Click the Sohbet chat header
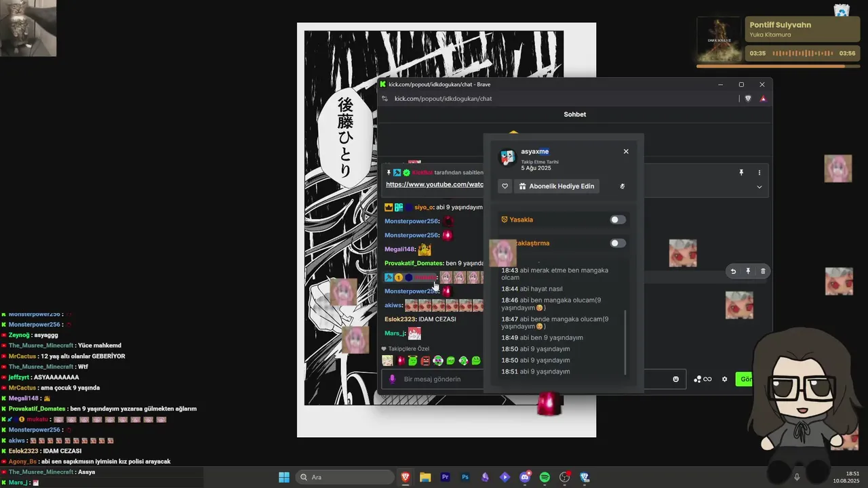 [x=575, y=115]
